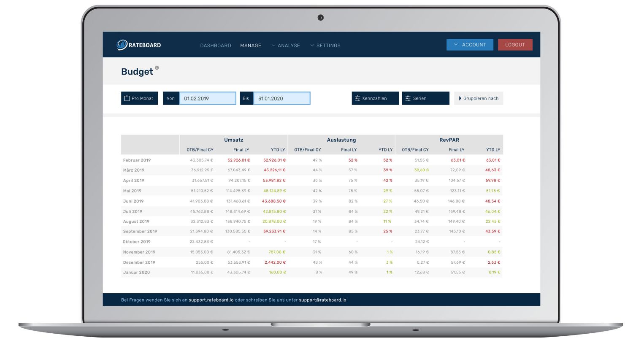Select the April 2019 row label
The image size is (644, 362).
click(133, 181)
